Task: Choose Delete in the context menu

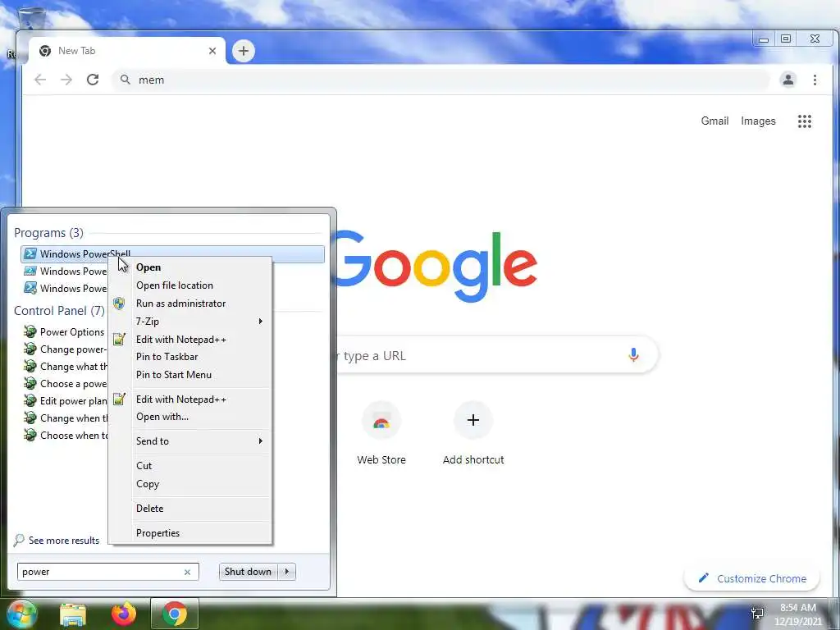Action: [x=190, y=509]
